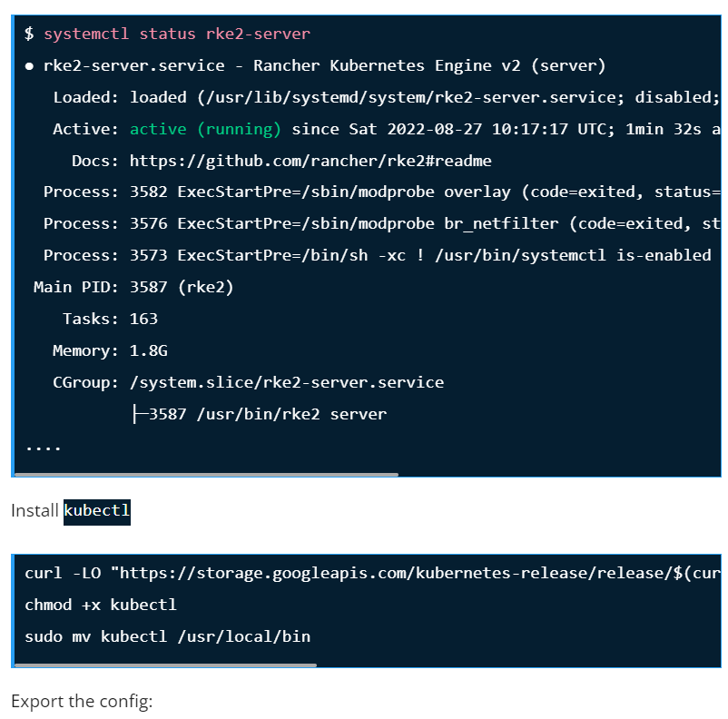Click the modprobe br_netfilter process line
This screenshot has width=728, height=719.
tap(381, 223)
